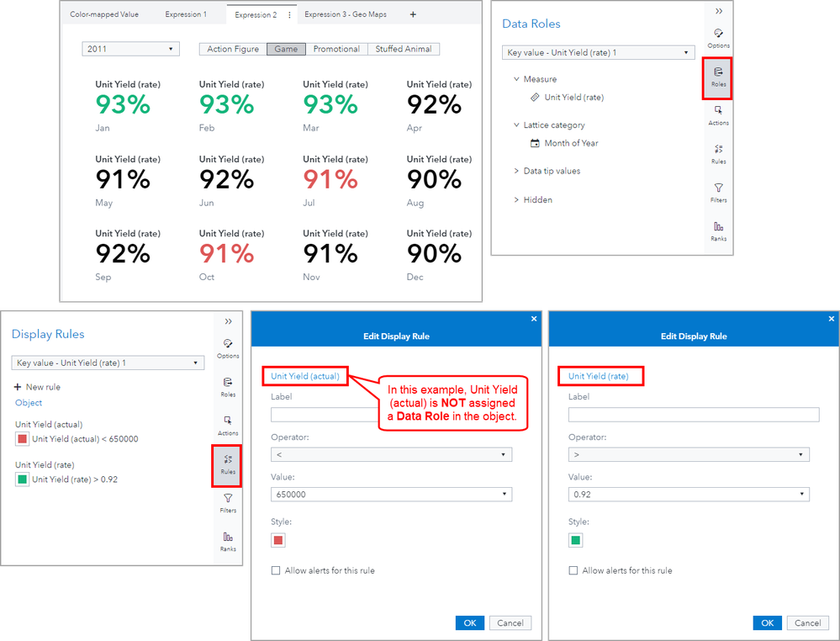840x641 pixels.
Task: Expand the Hidden section
Action: tap(516, 200)
